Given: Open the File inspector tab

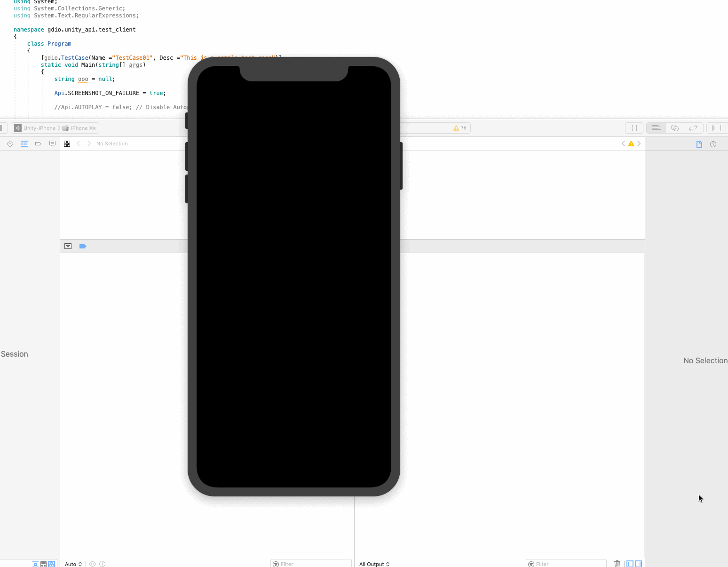Looking at the screenshot, I should [x=699, y=144].
